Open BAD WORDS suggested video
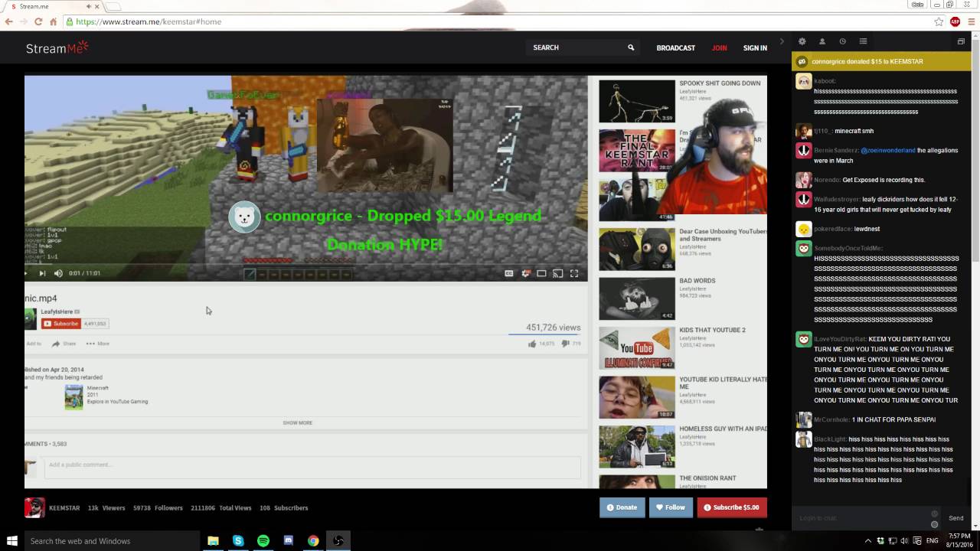980x551 pixels. point(637,298)
